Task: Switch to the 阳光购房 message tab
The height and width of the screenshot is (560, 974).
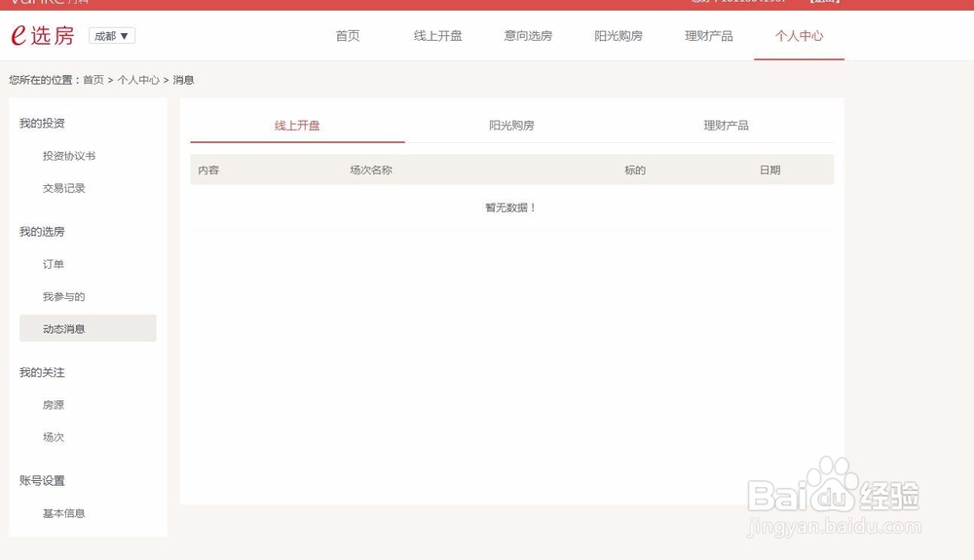Action: (x=511, y=126)
